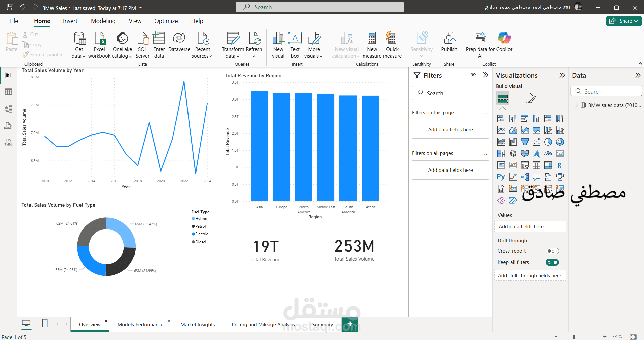Screen dimensions: 644x340
Task: Create a New measure
Action: point(372,45)
